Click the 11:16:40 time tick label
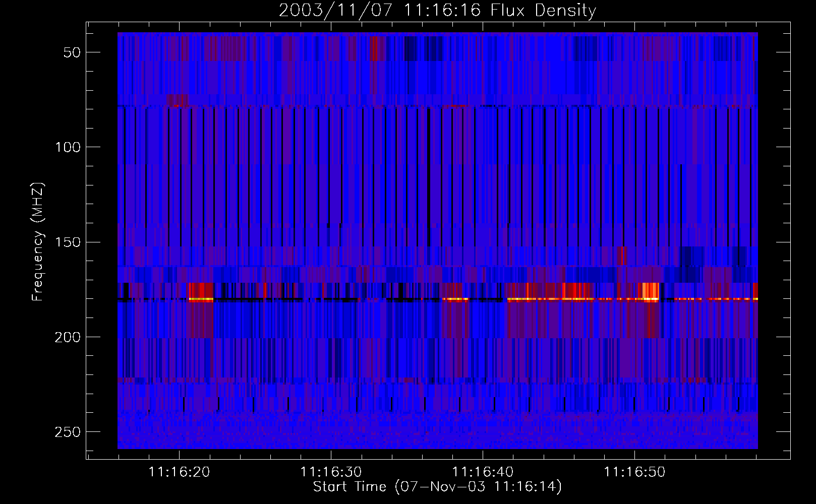This screenshot has width=816, height=504. coord(483,472)
